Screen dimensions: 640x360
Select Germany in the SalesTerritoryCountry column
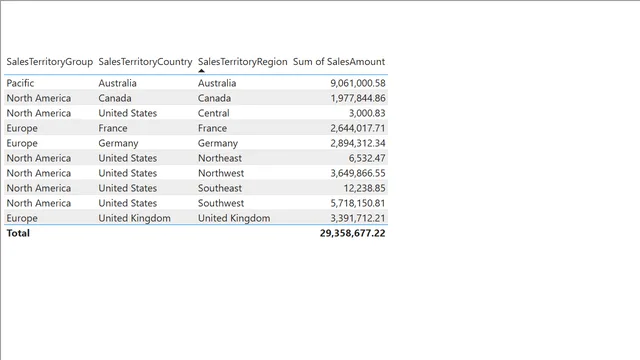(x=118, y=143)
